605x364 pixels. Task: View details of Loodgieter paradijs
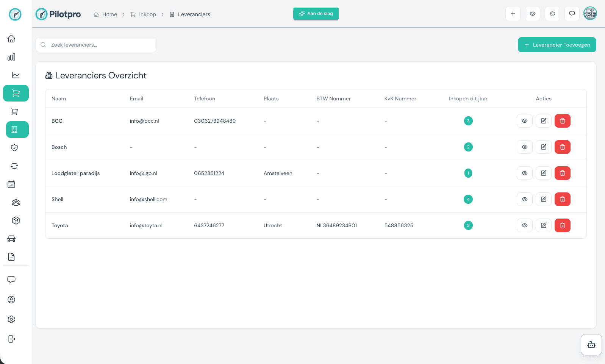coord(524,173)
